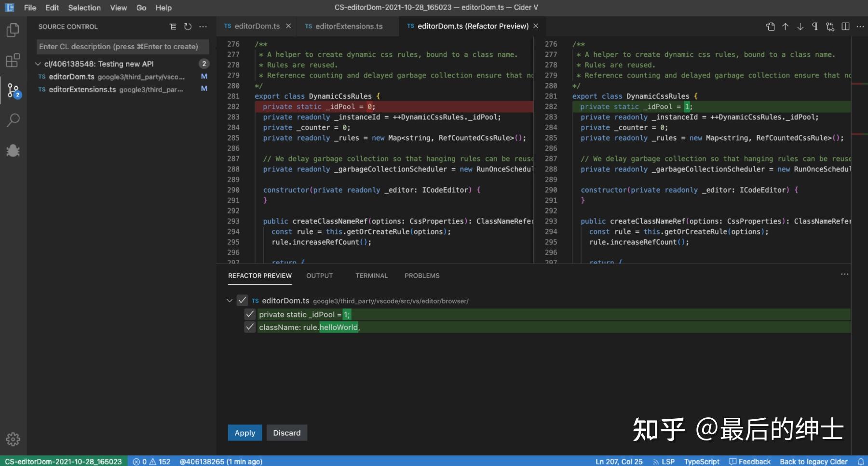Open the Manage gear icon
This screenshot has height=466, width=868.
point(13,439)
